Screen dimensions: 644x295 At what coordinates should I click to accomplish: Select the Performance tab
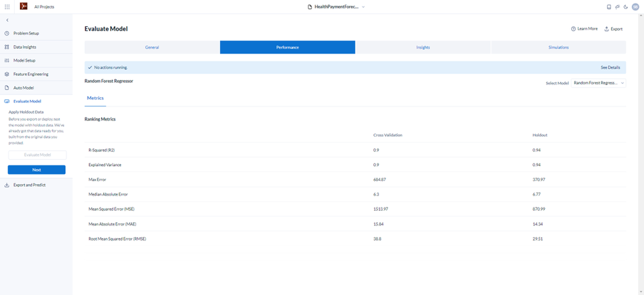click(x=288, y=47)
